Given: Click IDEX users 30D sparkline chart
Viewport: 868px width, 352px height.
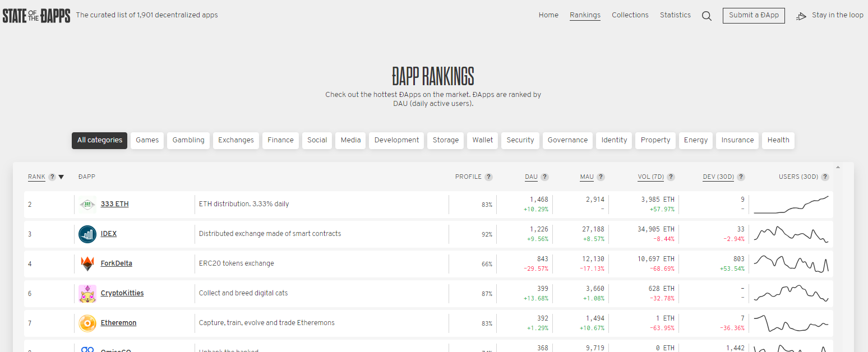Looking at the screenshot, I should (x=791, y=234).
